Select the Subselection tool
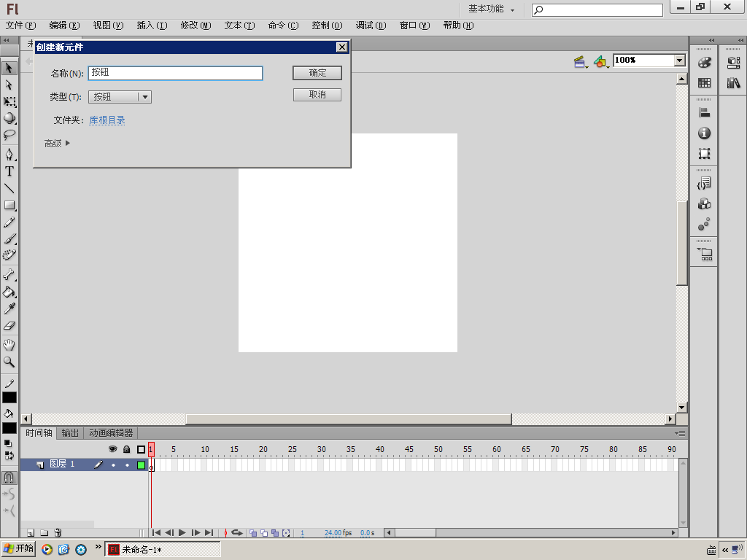Screen dimensions: 747x560 pos(9,85)
